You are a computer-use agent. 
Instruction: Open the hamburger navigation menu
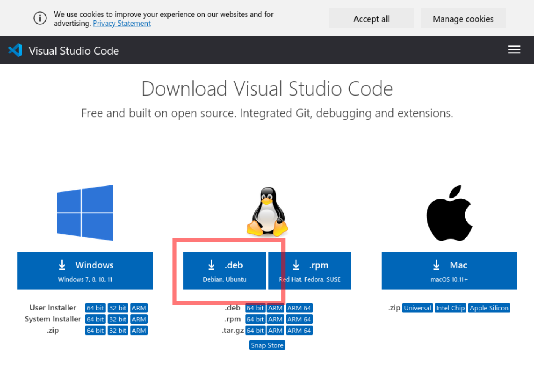coord(514,50)
